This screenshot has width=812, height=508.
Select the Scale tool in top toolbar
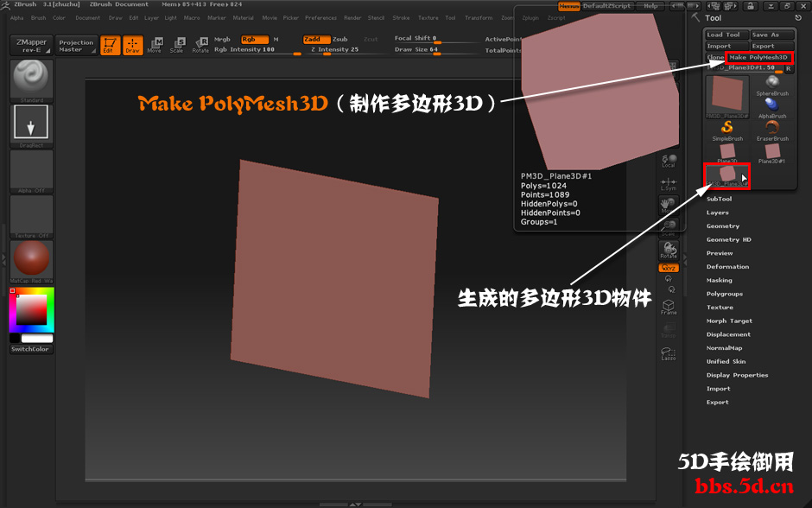(176, 45)
